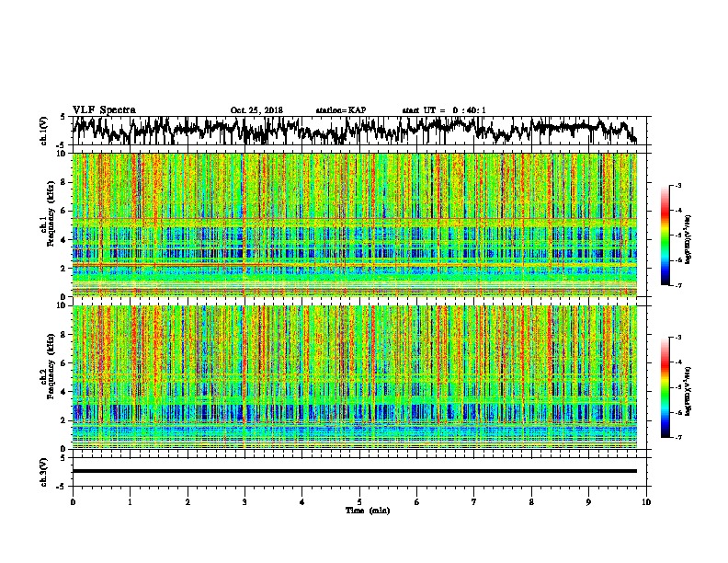Click the "VLF Spectra" plot title
728x563 pixels.
[104, 109]
